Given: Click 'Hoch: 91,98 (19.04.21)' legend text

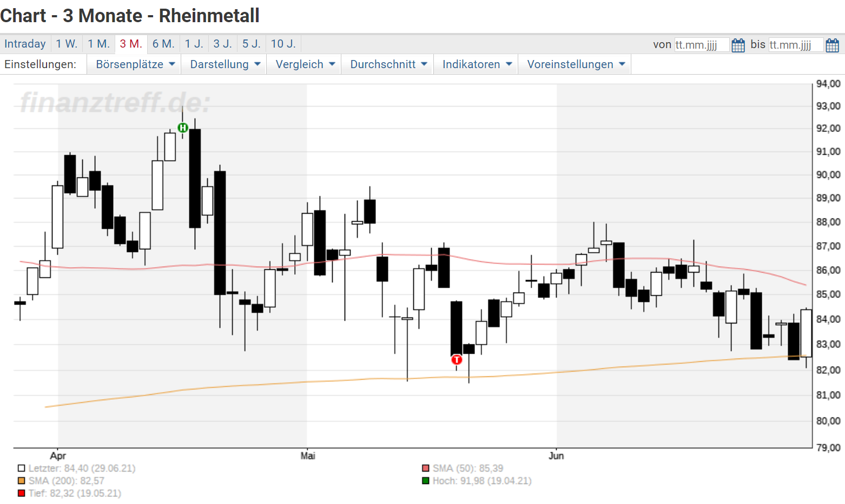Looking at the screenshot, I should 482,481.
